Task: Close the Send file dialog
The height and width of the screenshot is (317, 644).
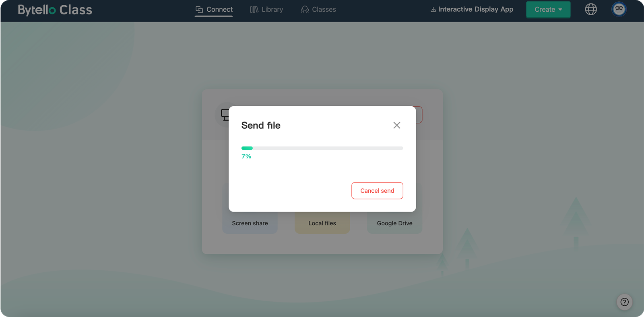Action: point(396,125)
